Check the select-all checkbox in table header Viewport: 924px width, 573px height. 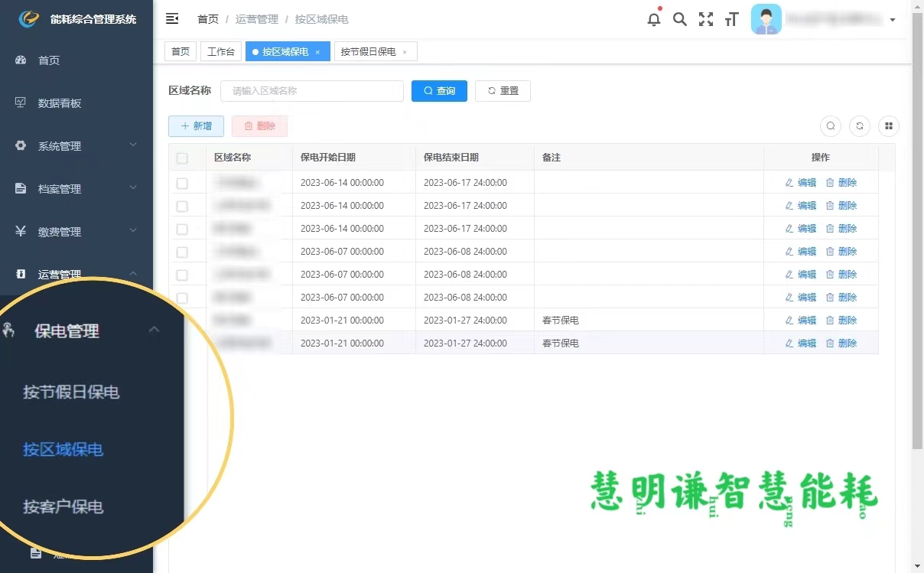coord(182,158)
